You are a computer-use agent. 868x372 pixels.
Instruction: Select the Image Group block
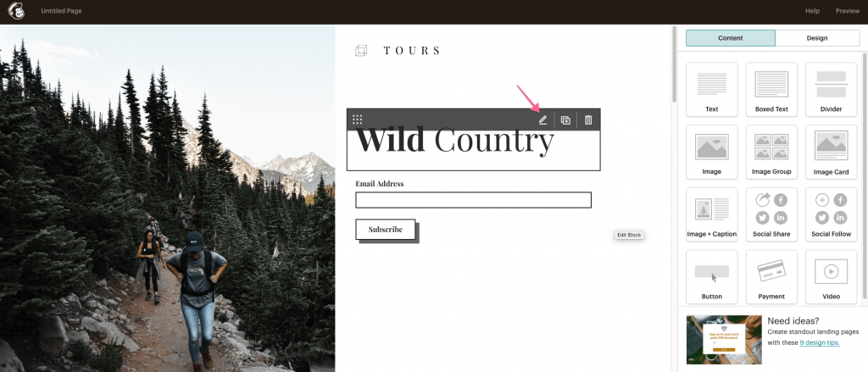click(x=771, y=152)
